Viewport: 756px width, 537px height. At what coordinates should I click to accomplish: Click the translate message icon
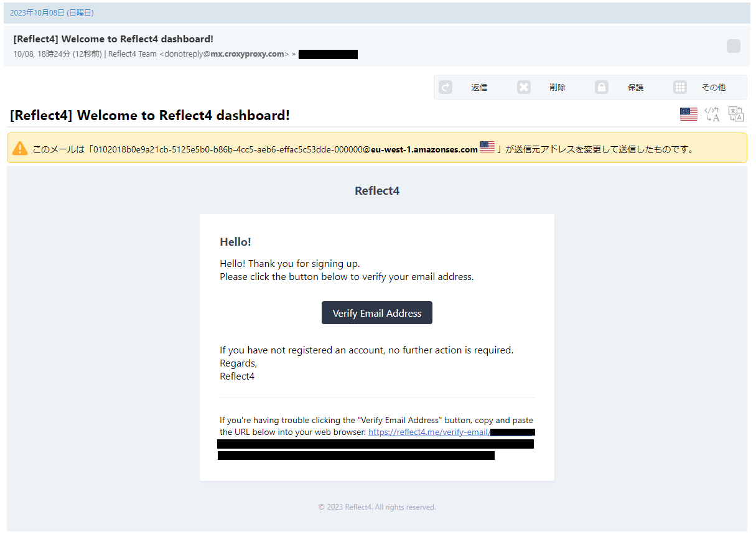pos(736,114)
